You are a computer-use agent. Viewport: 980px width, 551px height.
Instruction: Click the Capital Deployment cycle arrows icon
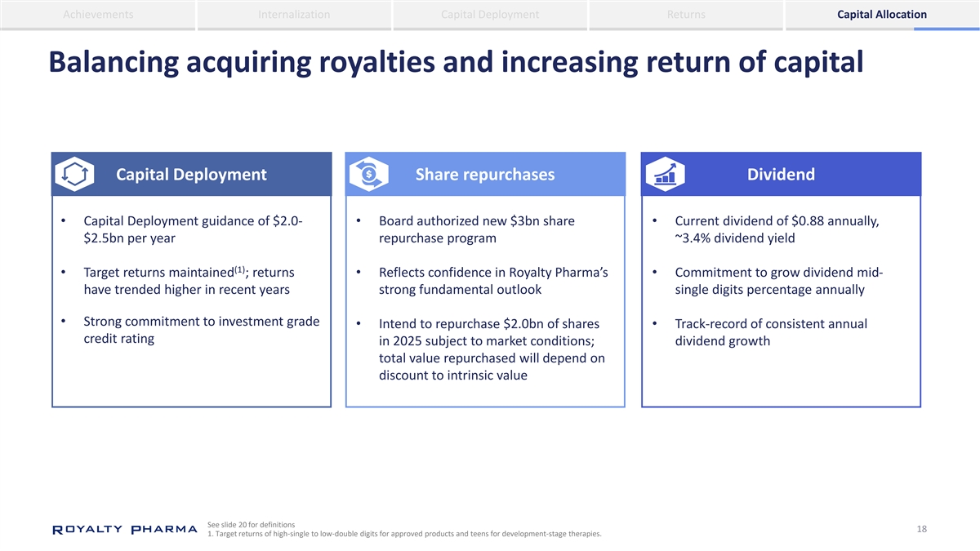click(73, 175)
